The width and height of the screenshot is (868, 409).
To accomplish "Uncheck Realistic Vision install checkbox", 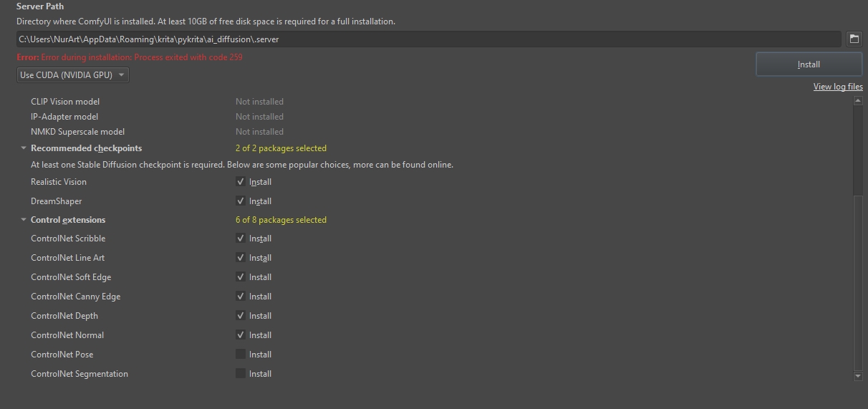I will click(x=241, y=182).
